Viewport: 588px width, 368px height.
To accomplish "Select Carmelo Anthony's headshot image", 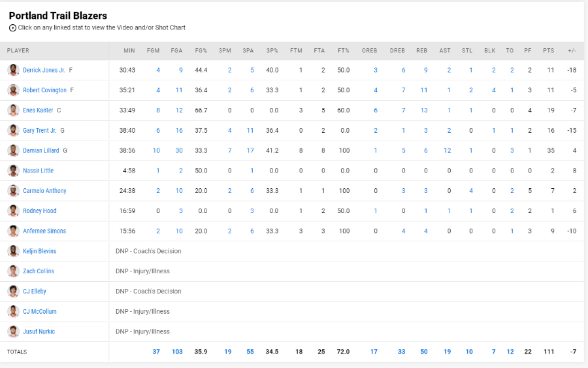I will coord(13,191).
